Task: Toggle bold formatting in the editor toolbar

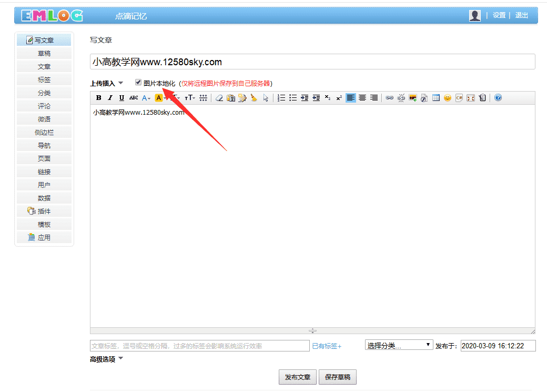Action: pyautogui.click(x=99, y=98)
